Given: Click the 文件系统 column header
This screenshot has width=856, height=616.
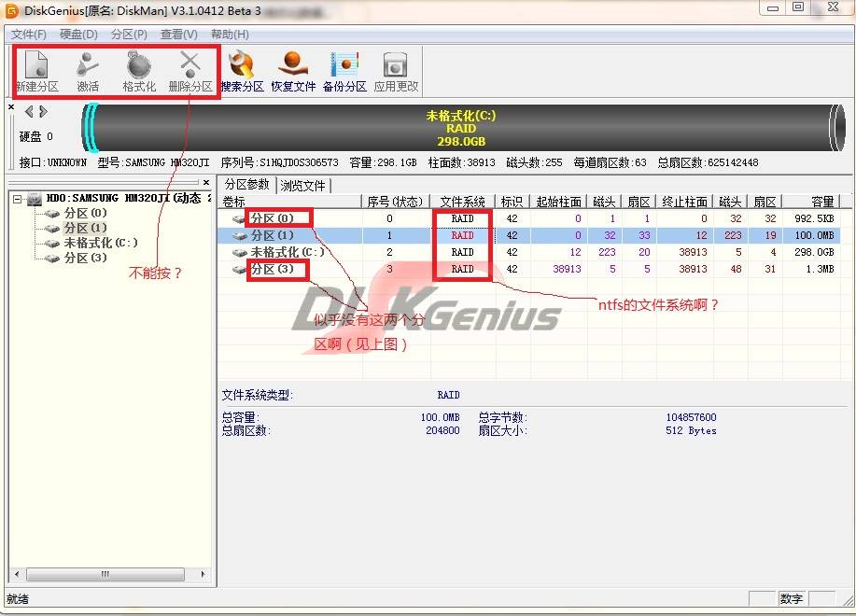Looking at the screenshot, I should pos(462,202).
